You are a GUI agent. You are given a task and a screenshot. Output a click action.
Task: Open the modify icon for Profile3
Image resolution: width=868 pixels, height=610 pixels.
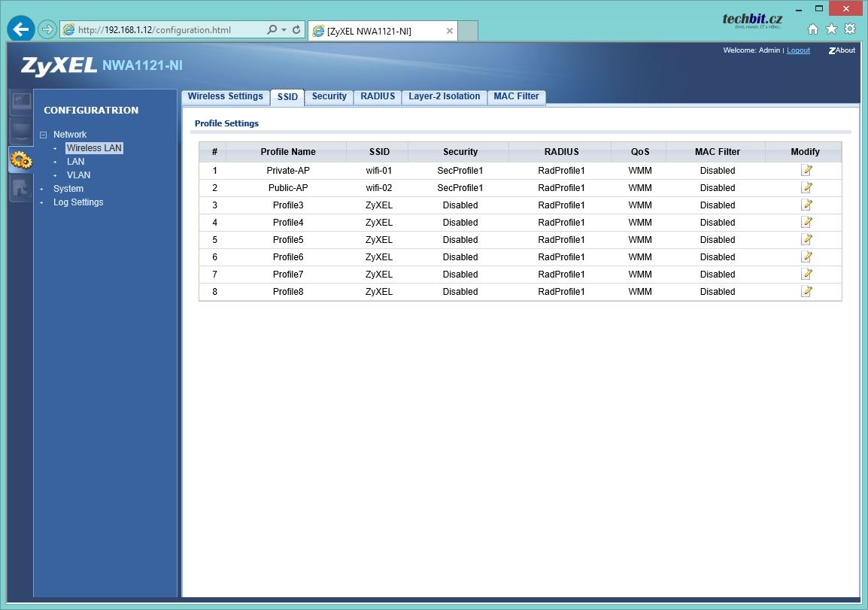(806, 205)
